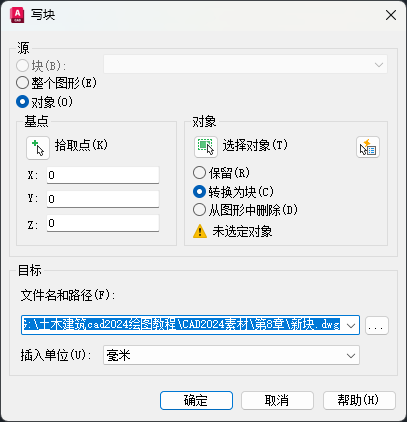Click the Z coordinate input field

[103, 223]
